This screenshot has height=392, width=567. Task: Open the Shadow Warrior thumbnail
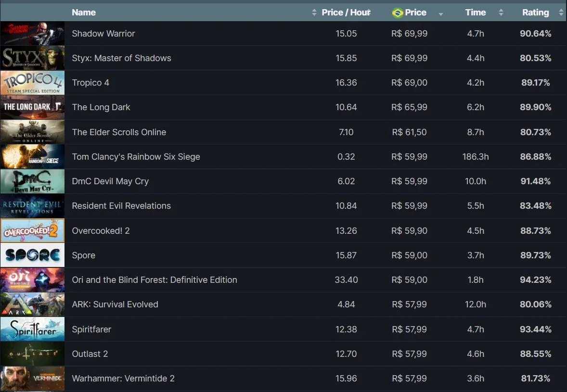pos(33,33)
